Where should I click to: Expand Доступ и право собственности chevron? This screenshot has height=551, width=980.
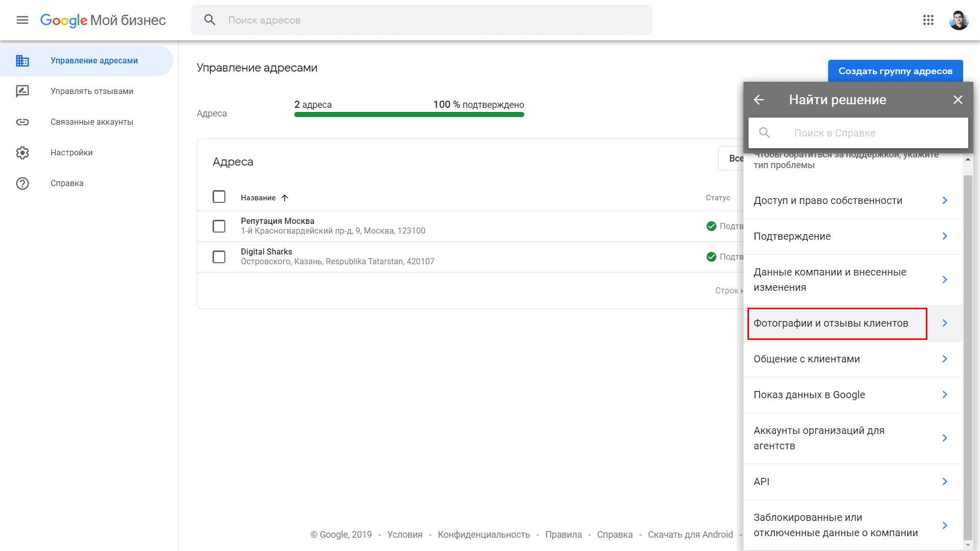click(945, 200)
